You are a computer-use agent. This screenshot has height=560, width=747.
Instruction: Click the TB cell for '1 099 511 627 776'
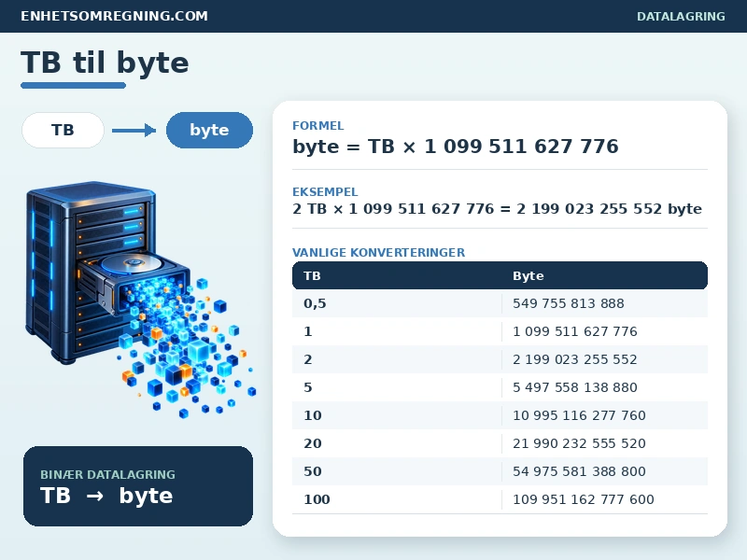[308, 331]
